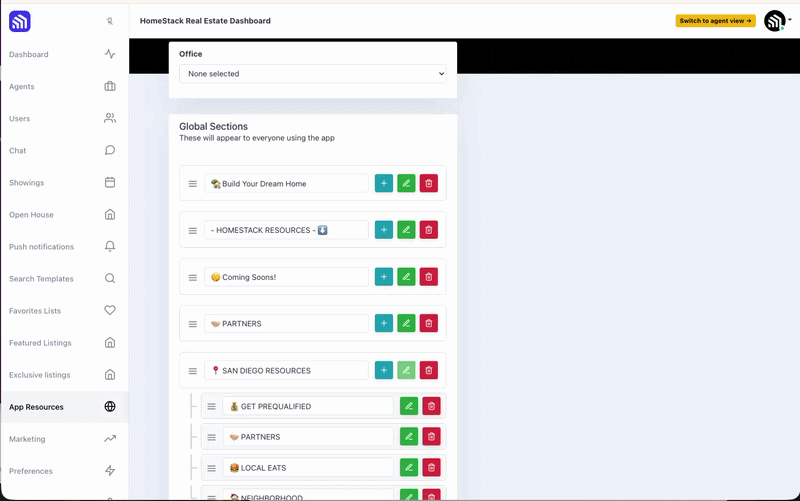800x501 pixels.
Task: Edit the top-level PARTNERS section
Action: pos(406,323)
